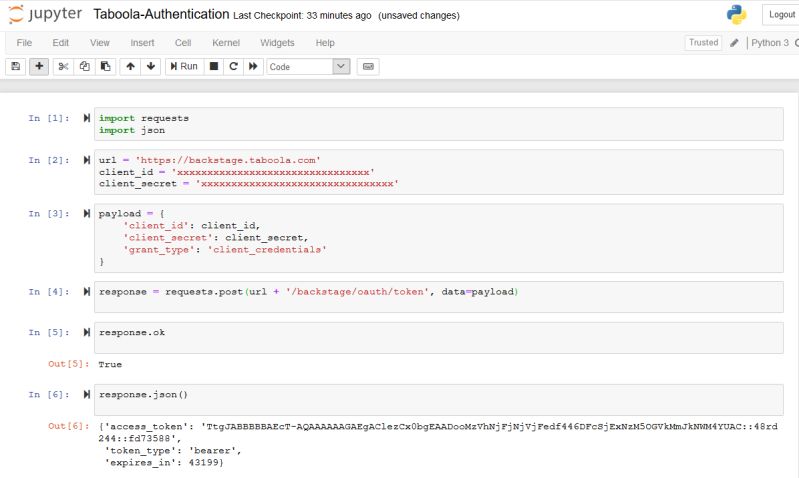Paste cells below icon
799x478 pixels.
(x=105, y=66)
